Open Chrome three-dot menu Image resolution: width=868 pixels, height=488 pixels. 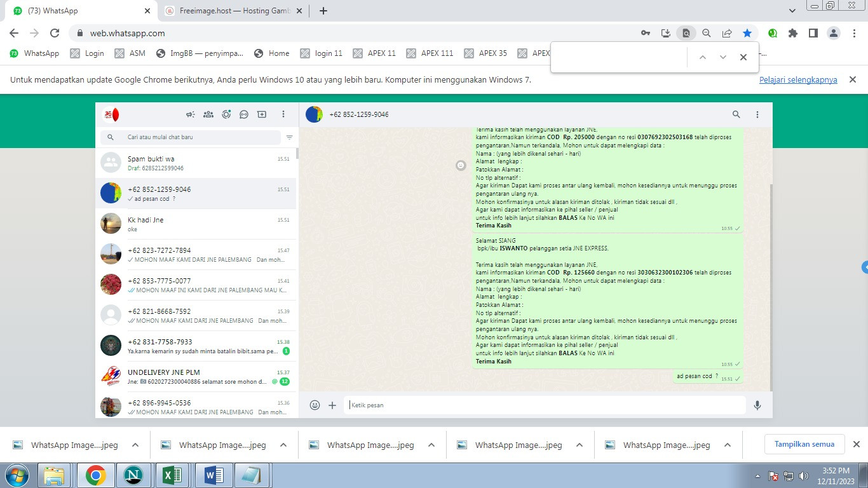(854, 33)
